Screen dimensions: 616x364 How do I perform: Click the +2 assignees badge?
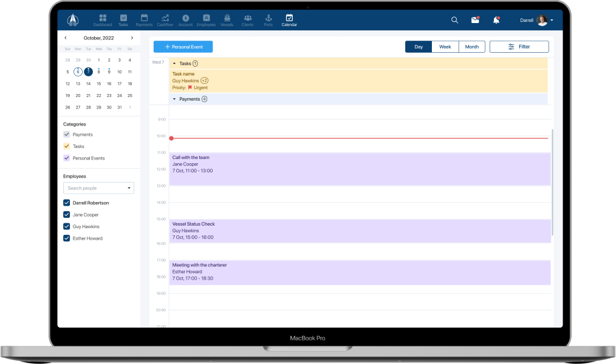click(204, 81)
